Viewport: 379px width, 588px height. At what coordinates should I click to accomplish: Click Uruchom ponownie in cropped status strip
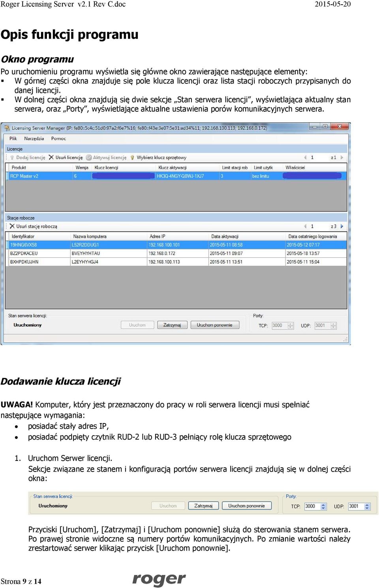[247, 506]
